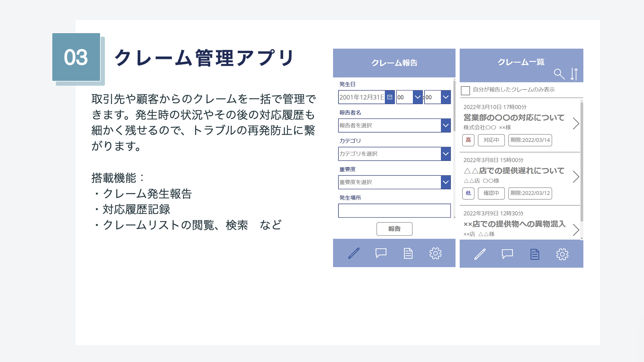Open chevron for 営業部の〇〇の対応について claim
This screenshot has height=362, width=644.
point(576,124)
